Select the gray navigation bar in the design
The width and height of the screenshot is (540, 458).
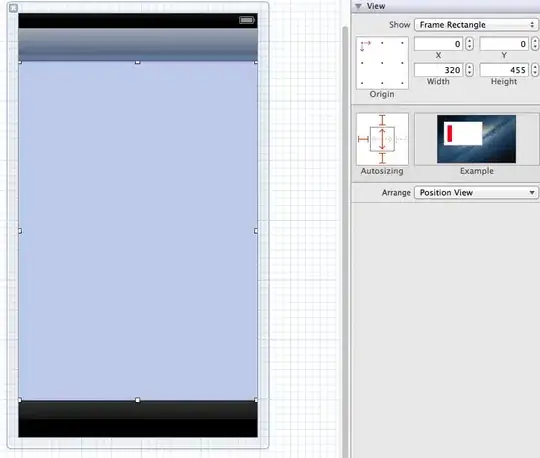coord(138,44)
